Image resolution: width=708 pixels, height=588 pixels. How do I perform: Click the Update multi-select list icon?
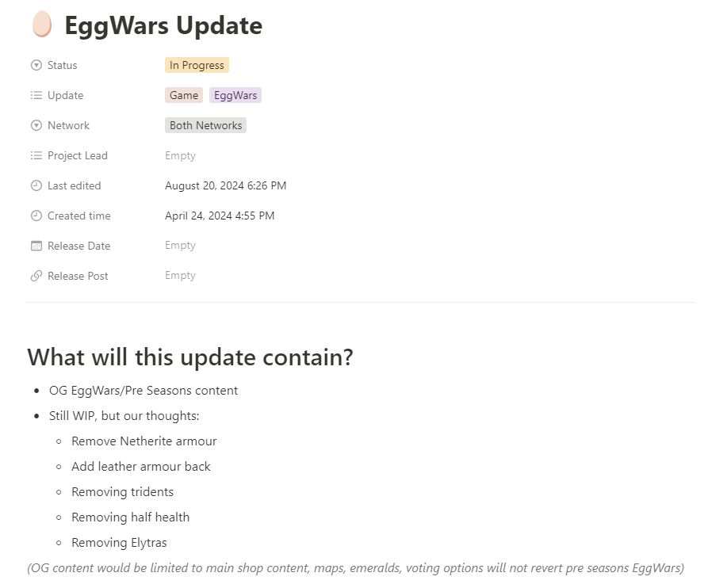click(x=36, y=95)
